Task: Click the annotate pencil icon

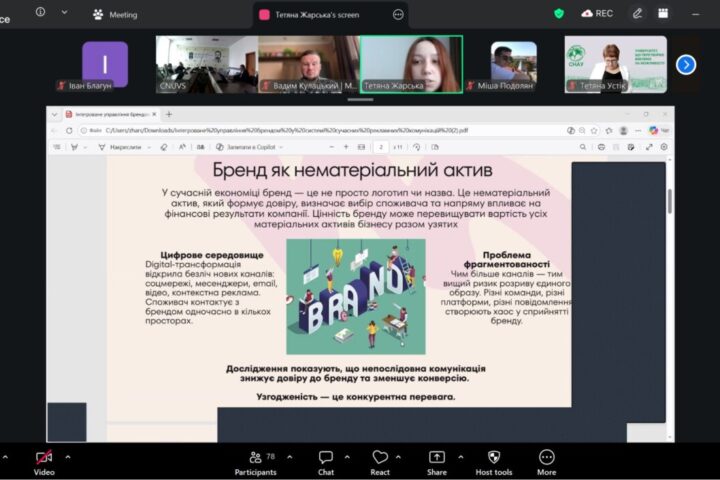Action: [638, 14]
